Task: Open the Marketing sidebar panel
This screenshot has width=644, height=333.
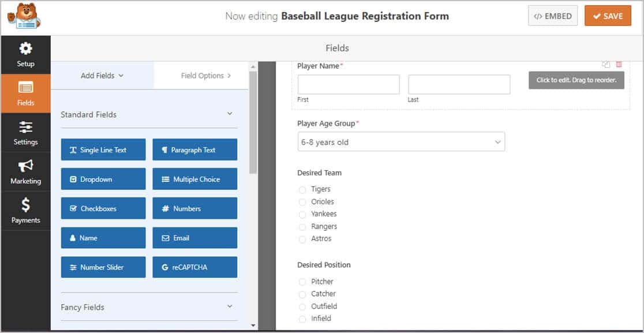Action: 25,171
